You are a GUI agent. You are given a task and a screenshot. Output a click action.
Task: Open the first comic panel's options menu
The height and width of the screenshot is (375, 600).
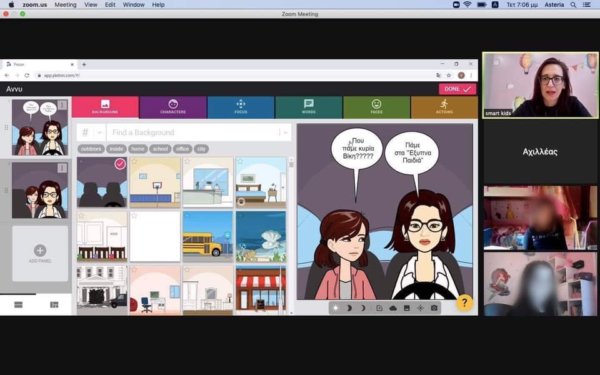[x=62, y=105]
